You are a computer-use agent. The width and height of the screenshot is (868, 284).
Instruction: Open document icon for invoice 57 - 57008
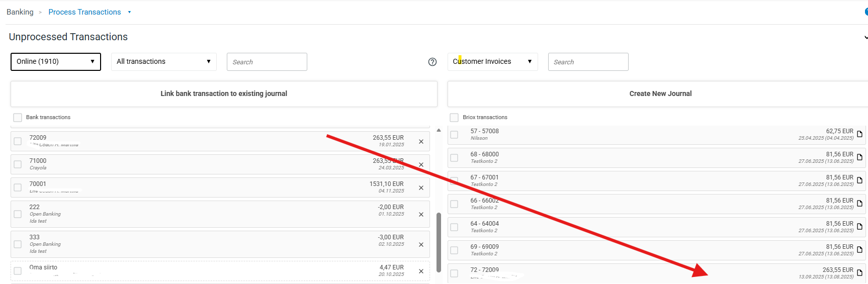point(859,134)
